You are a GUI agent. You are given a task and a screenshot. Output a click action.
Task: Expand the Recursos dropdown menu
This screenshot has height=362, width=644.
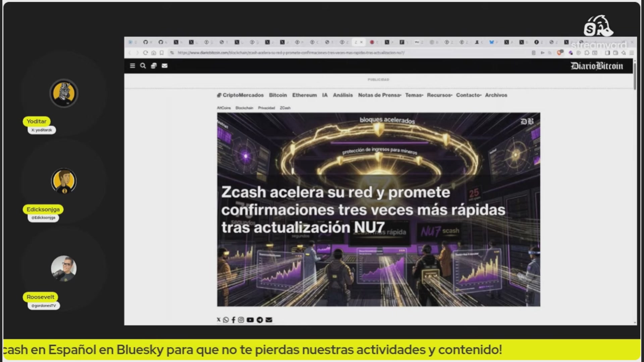(x=440, y=95)
